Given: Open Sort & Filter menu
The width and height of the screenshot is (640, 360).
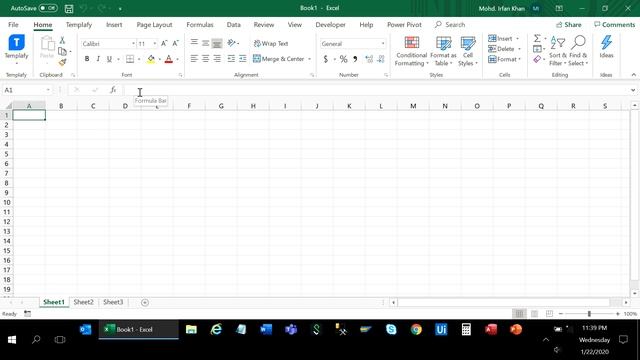Looking at the screenshot, I should coord(558,51).
